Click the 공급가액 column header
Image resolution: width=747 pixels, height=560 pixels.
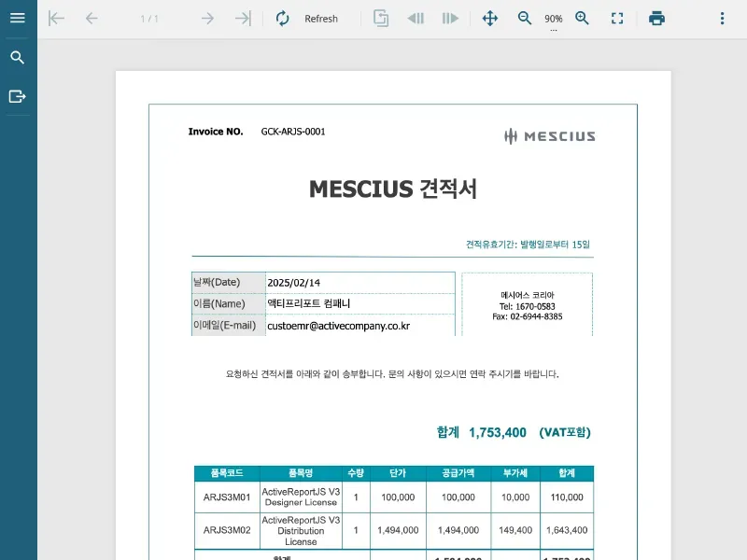click(x=458, y=473)
